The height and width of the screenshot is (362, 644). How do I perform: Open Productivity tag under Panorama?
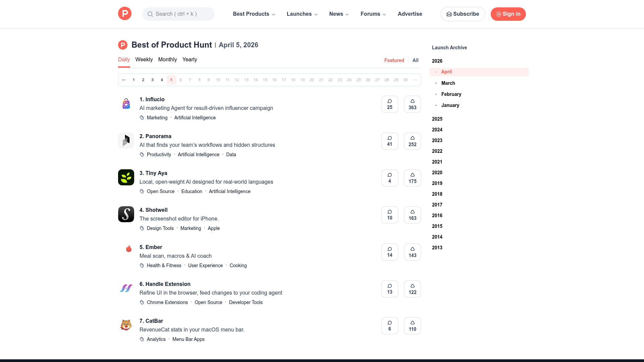pyautogui.click(x=159, y=155)
